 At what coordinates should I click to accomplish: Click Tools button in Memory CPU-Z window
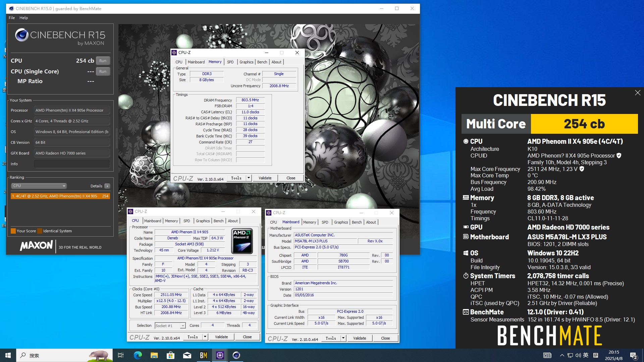(x=236, y=178)
